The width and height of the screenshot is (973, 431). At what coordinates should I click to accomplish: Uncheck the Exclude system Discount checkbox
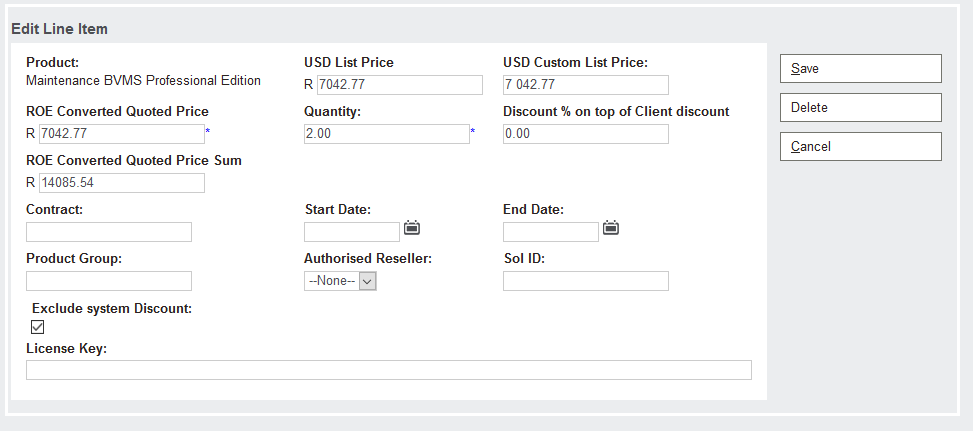38,326
